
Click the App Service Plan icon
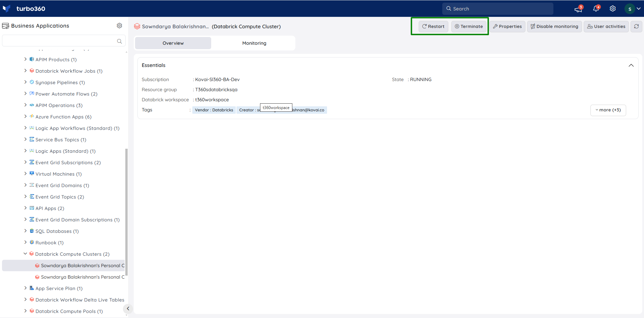coord(32,288)
